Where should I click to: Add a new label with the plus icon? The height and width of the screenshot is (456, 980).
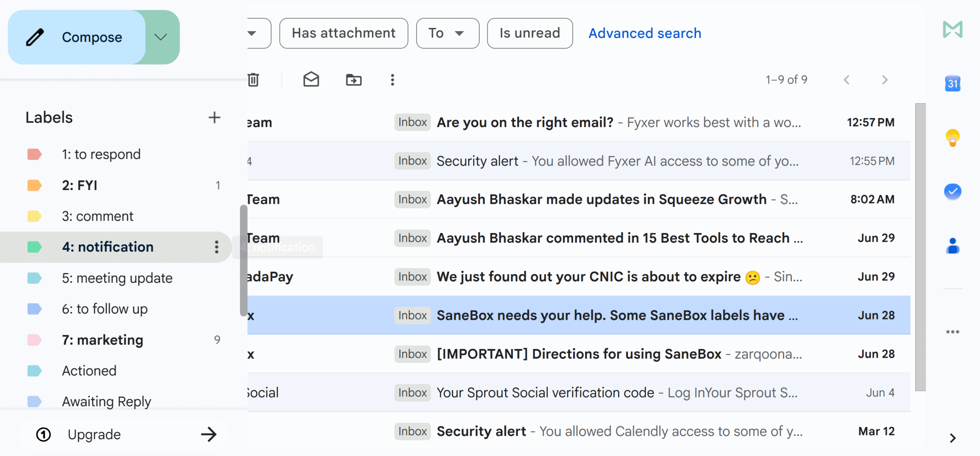point(214,117)
